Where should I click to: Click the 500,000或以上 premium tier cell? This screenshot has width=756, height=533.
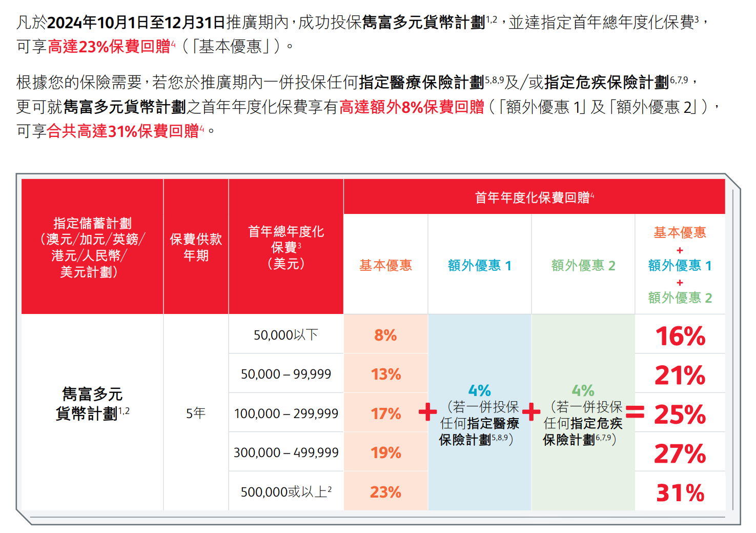[286, 491]
